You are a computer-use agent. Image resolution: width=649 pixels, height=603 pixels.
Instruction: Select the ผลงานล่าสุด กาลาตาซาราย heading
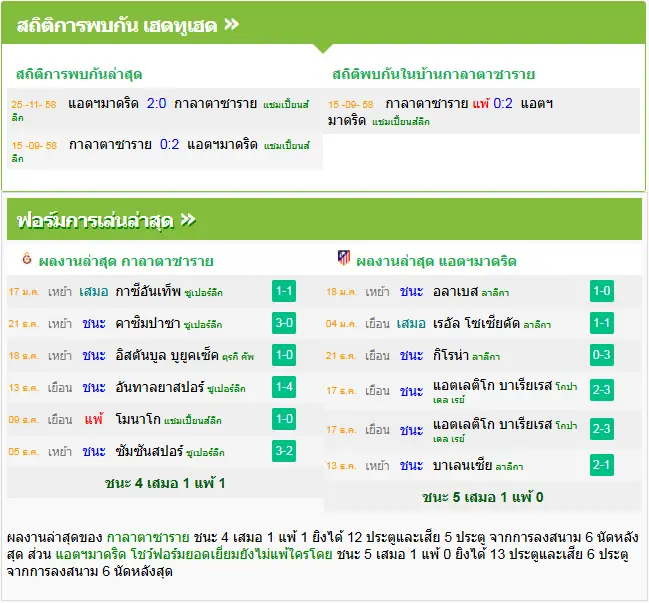click(x=126, y=261)
